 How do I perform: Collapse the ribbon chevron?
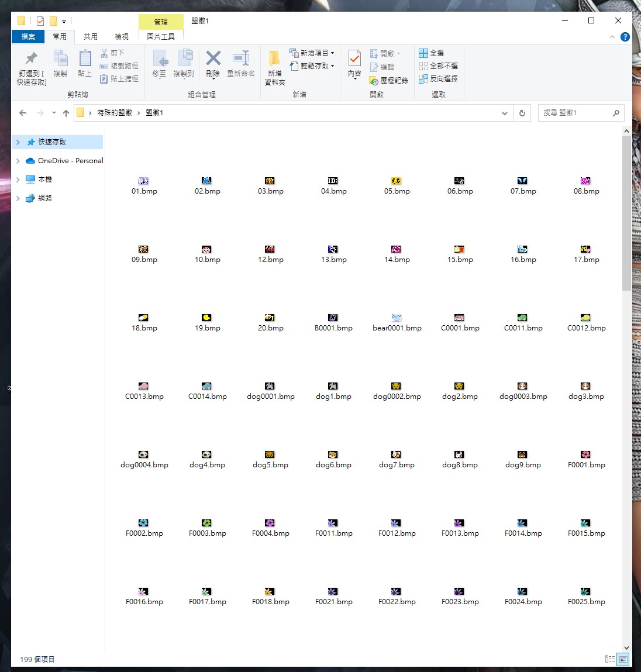coord(612,37)
